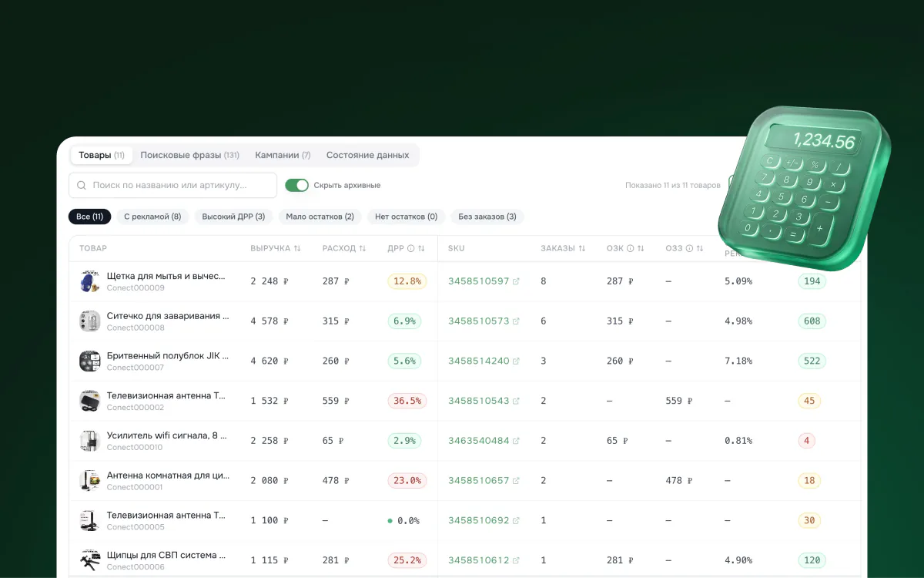Sort table by Заказы column arrows
This screenshot has width=924, height=578.
click(582, 248)
